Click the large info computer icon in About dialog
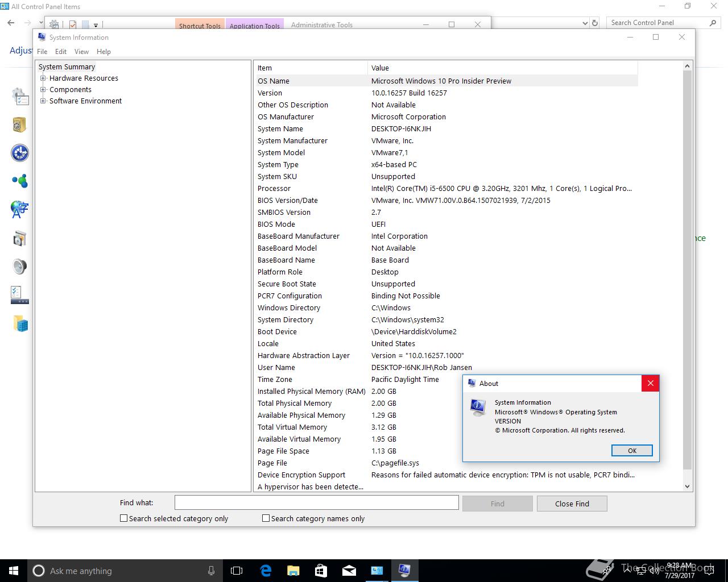The image size is (728, 582). point(478,407)
